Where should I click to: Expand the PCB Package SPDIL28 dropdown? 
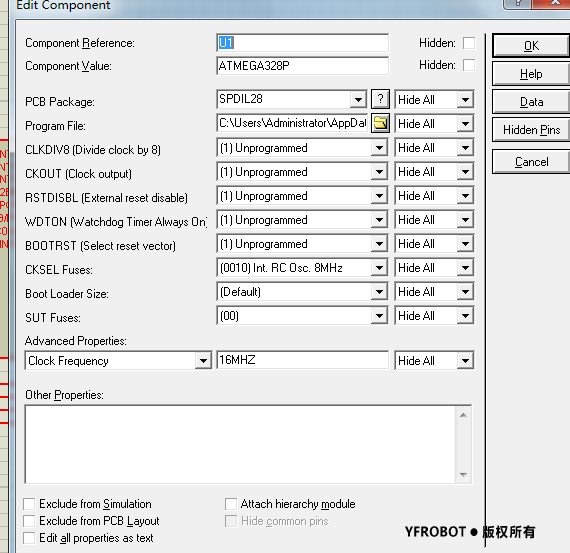point(358,99)
